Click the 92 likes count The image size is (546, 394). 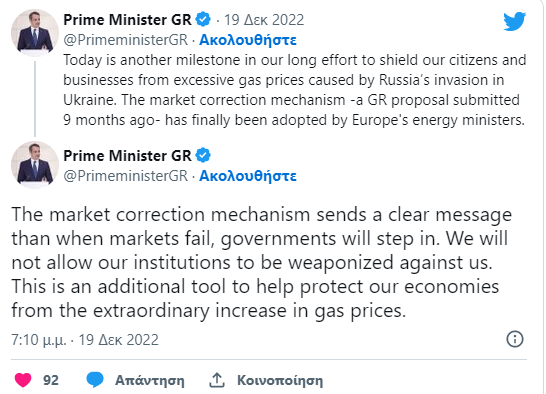pos(51,380)
